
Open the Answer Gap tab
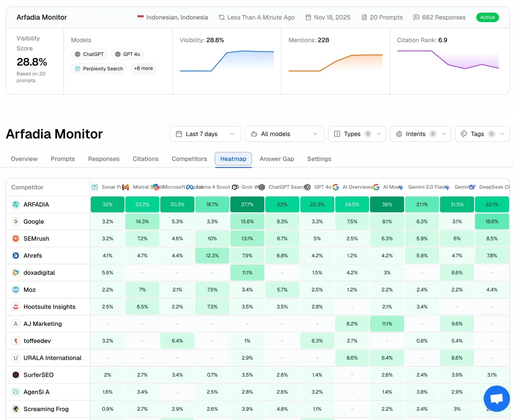(277, 159)
